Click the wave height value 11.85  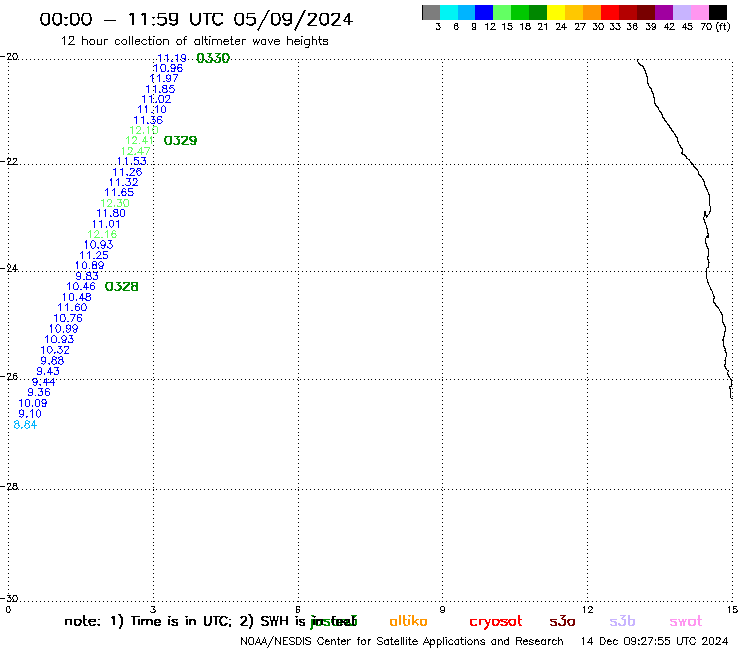coord(160,89)
